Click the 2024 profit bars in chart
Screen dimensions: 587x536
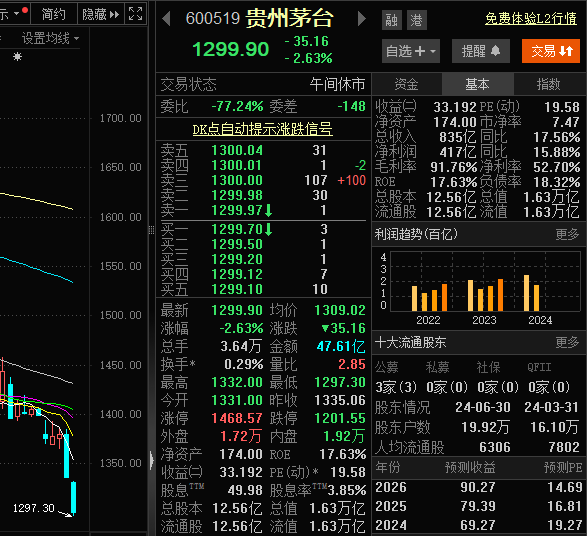pos(532,293)
